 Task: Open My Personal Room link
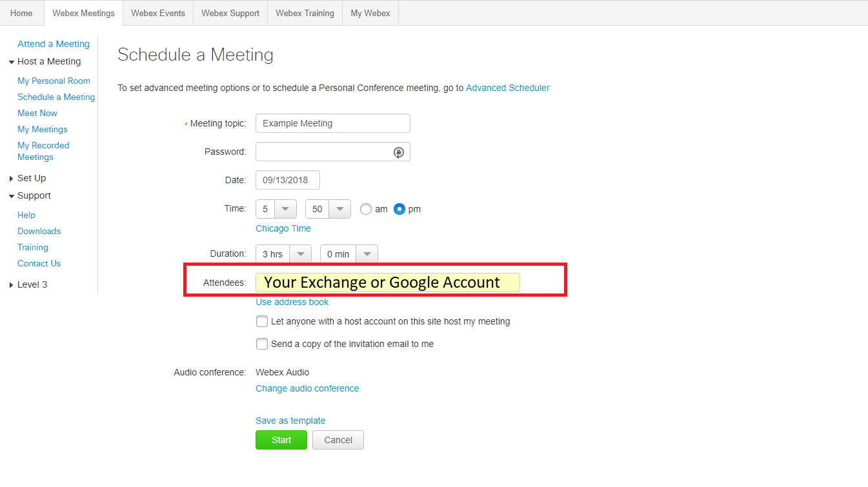(54, 81)
